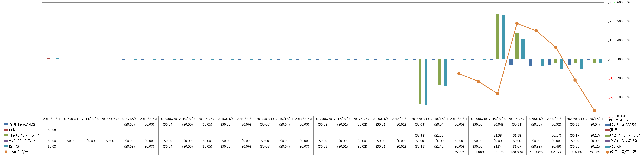This screenshot has width=644, height=155.
Task: Click the ($0.49) 投資CF cell under 2020/06/30
Action: point(556,146)
